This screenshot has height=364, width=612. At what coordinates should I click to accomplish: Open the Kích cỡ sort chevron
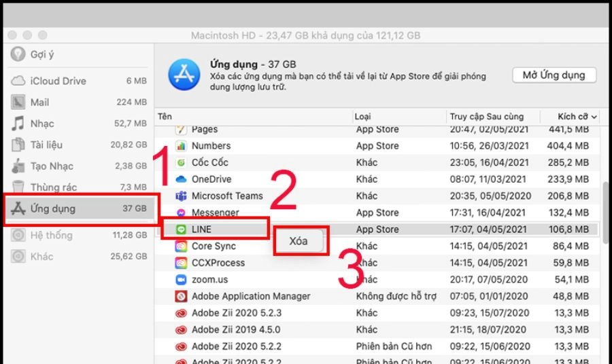click(594, 117)
